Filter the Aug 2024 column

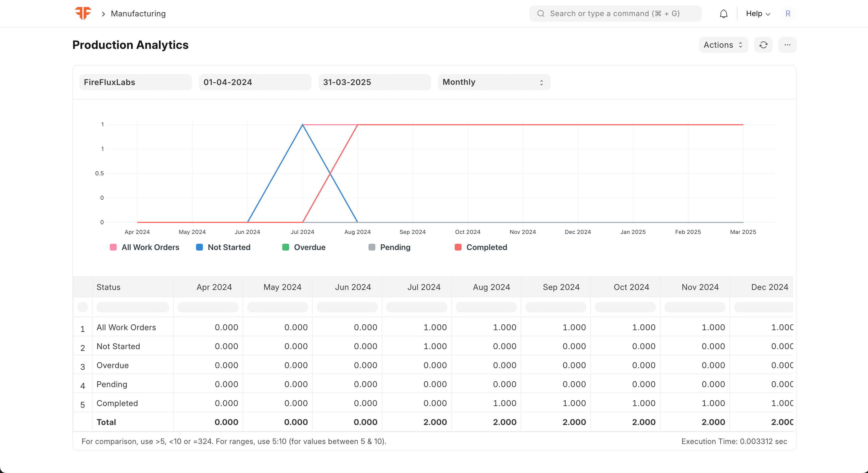(x=486, y=307)
